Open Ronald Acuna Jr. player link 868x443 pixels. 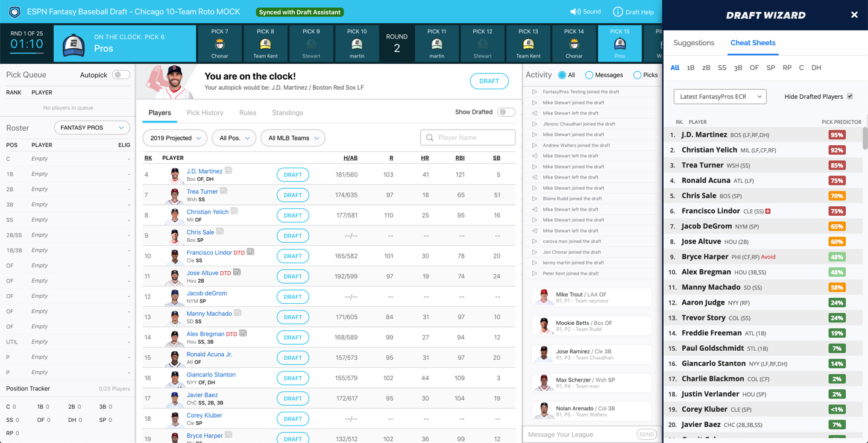(209, 354)
